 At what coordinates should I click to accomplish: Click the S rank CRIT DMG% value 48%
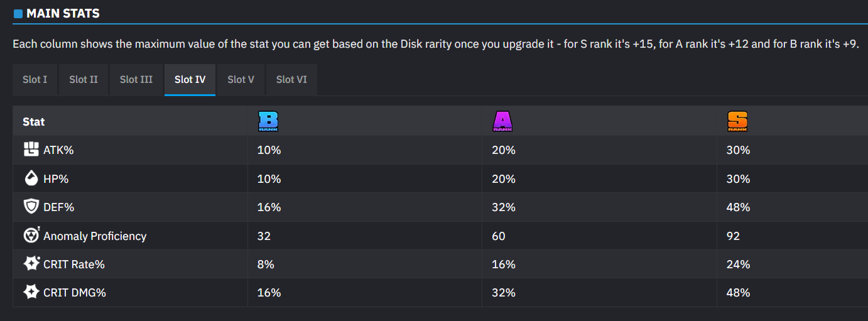pos(739,293)
